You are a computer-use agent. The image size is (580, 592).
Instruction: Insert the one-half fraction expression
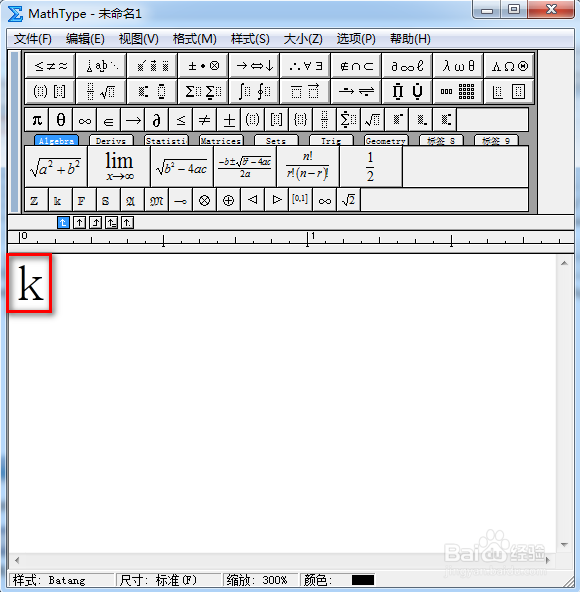tap(371, 166)
